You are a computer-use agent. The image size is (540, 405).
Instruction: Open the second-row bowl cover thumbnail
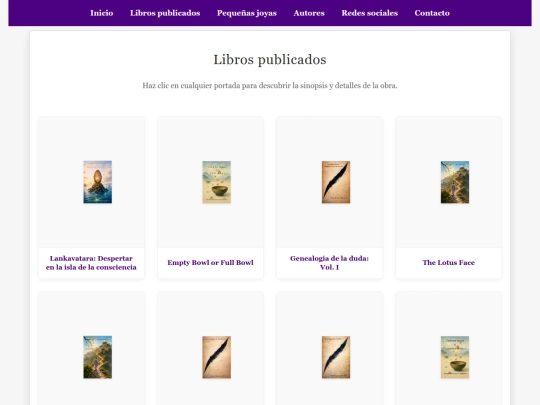tap(455, 357)
